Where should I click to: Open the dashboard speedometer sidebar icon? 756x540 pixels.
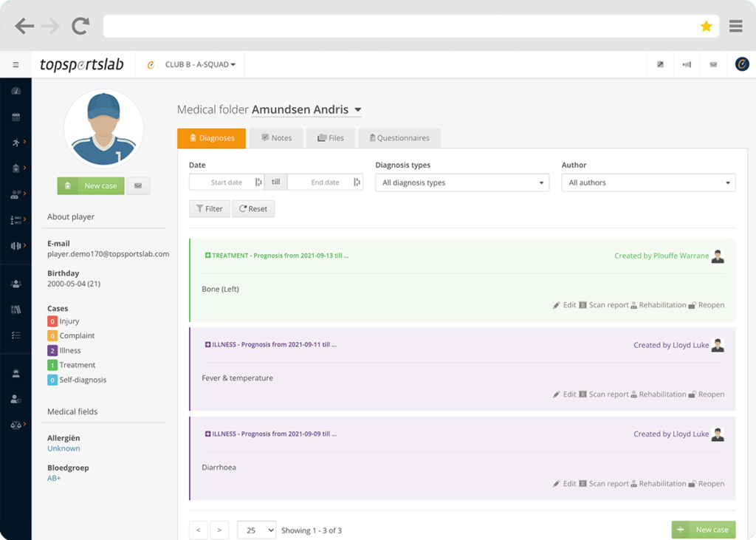tap(16, 90)
